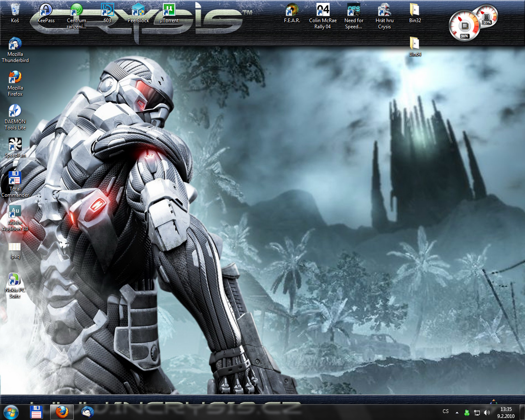Viewport: 525px width, 420px height.
Task: Click the ipaq desktop item
Action: 15,246
